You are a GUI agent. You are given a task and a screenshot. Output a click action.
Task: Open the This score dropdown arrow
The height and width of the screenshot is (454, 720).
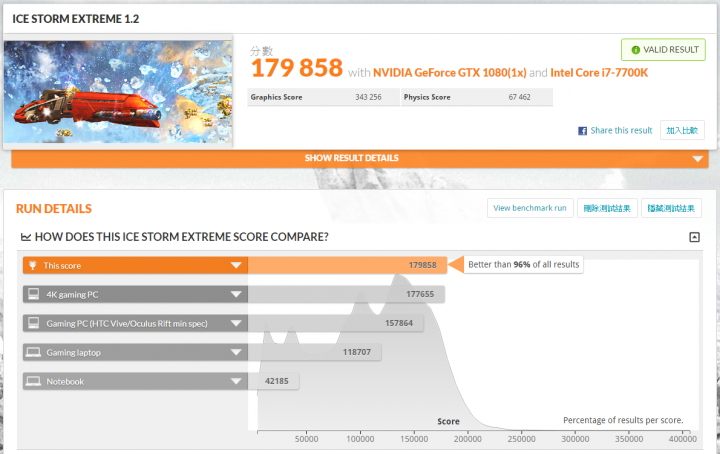coord(236,265)
